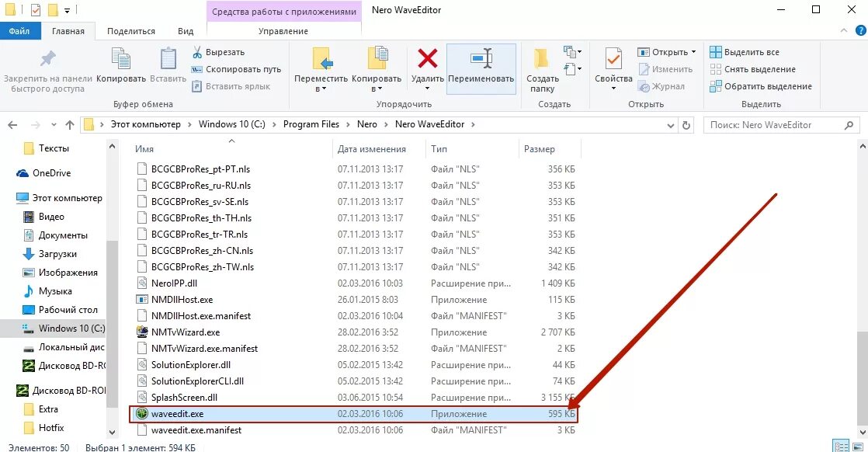
Task: Click the Quick Access properties check icon
Action: click(36, 10)
